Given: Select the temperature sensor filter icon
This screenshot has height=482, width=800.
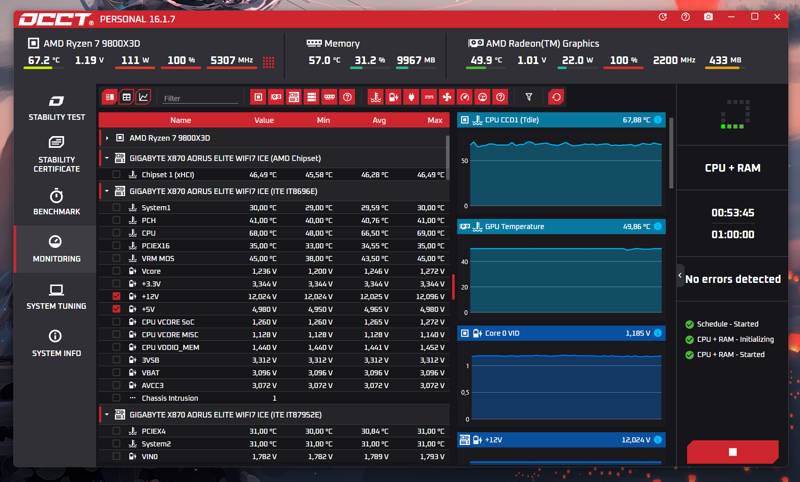Looking at the screenshot, I should click(376, 97).
